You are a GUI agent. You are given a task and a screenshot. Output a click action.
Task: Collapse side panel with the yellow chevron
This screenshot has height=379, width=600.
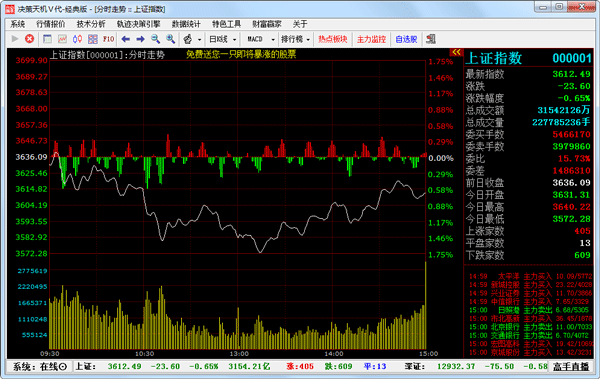pos(456,52)
